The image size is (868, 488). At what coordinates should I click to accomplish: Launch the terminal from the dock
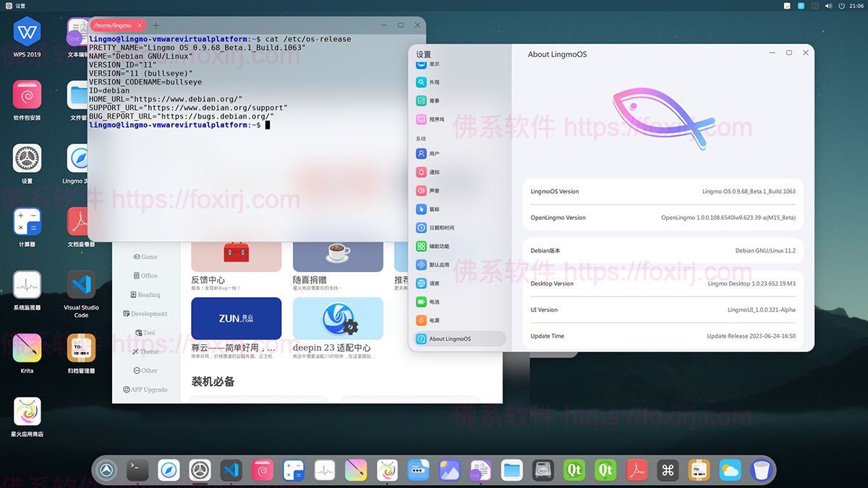tap(137, 470)
